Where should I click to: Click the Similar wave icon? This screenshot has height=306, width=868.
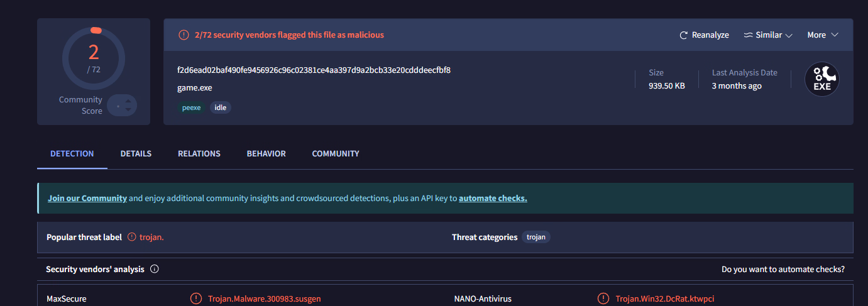point(748,35)
